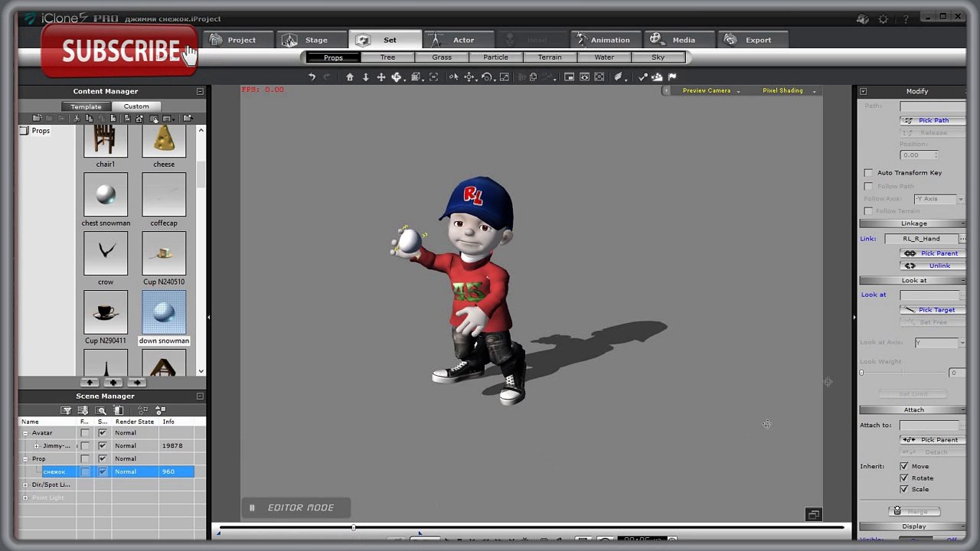Expand the Jimmy avatar tree node

(x=36, y=446)
